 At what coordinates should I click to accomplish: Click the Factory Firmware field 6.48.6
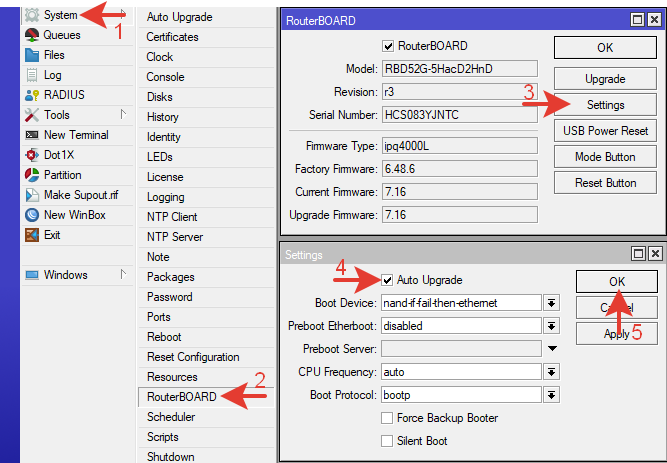pyautogui.click(x=459, y=169)
